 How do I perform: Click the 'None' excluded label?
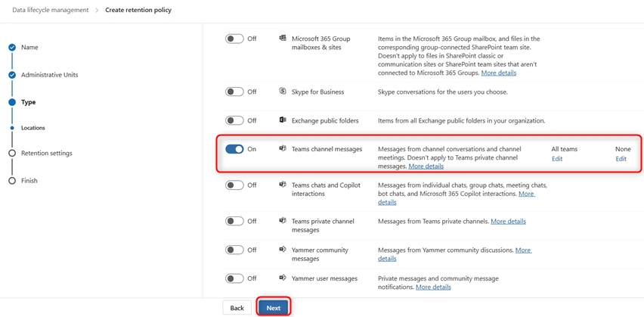point(623,149)
